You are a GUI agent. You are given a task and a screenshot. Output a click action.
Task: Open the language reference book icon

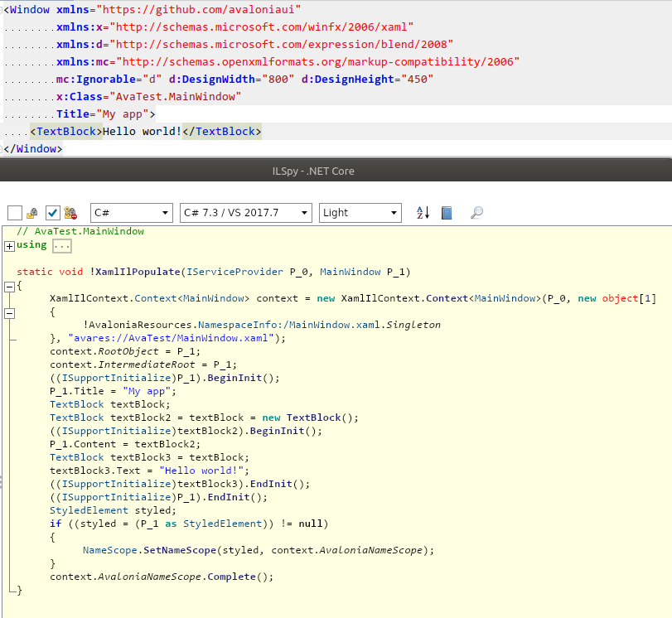[x=446, y=212]
